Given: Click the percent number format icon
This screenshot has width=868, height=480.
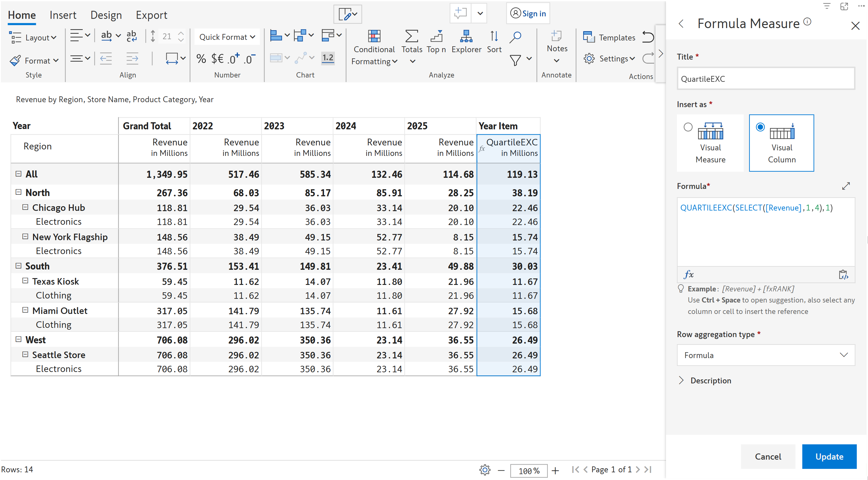Looking at the screenshot, I should click(x=201, y=59).
